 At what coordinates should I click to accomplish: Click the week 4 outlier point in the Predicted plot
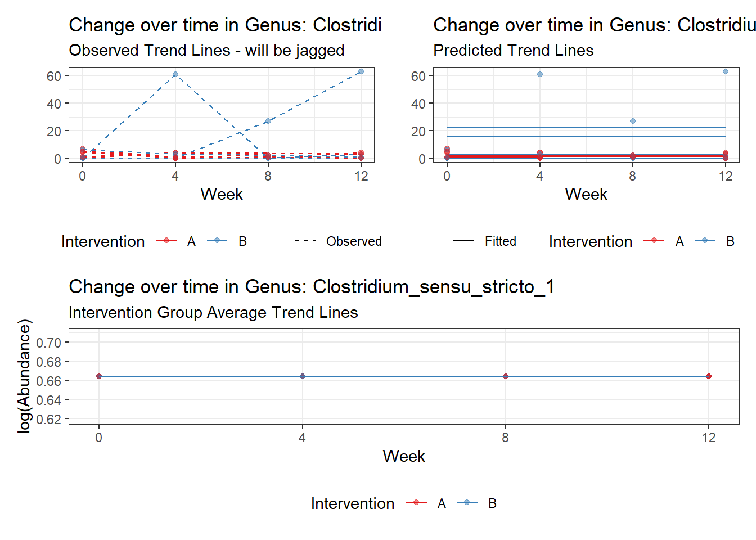540,74
